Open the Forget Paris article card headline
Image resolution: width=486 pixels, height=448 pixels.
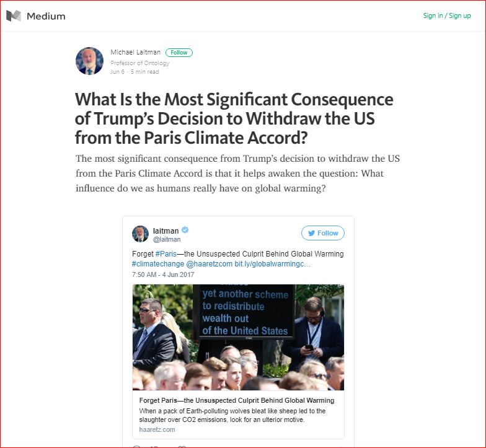coord(237,401)
